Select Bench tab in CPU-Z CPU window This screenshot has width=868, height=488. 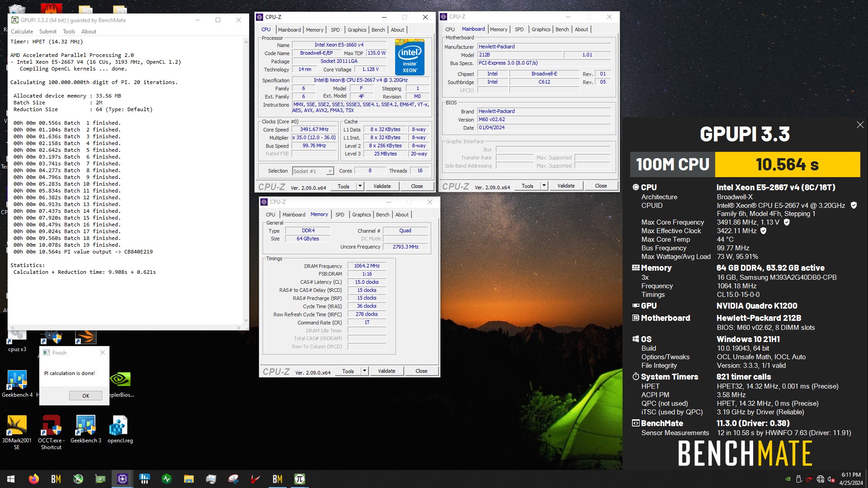[378, 30]
